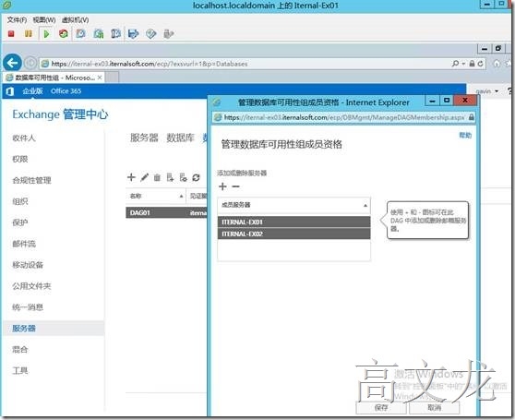This screenshot has height=420, width=515.
Task: Click the refresh icon in DAG toolbar
Action: tap(196, 177)
